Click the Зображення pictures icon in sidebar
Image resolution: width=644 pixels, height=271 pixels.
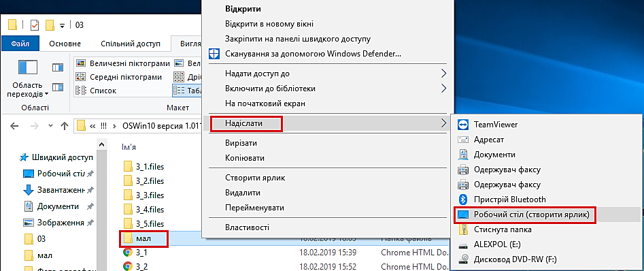click(28, 223)
